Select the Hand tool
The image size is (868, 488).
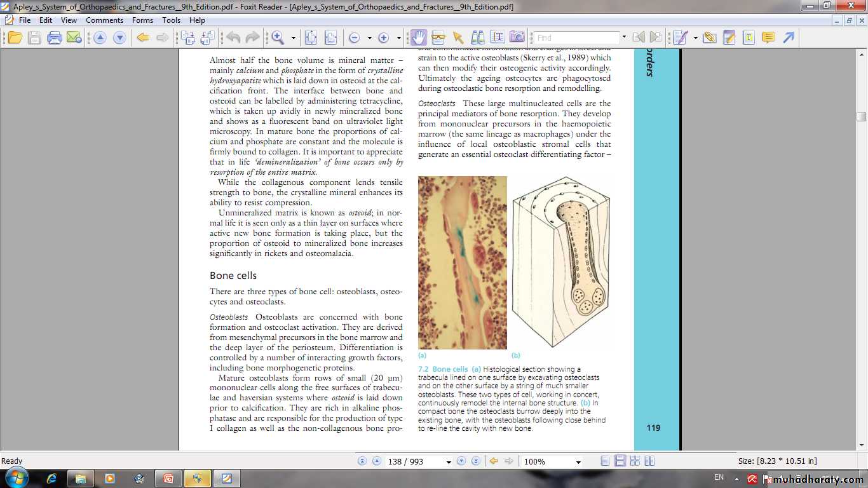coord(418,37)
